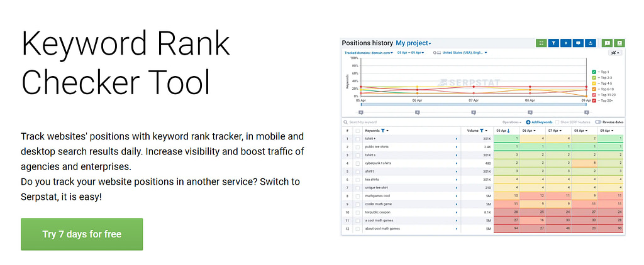Click the note marker under 07 Apr
This screenshot has height=265, width=644.
pos(474,112)
